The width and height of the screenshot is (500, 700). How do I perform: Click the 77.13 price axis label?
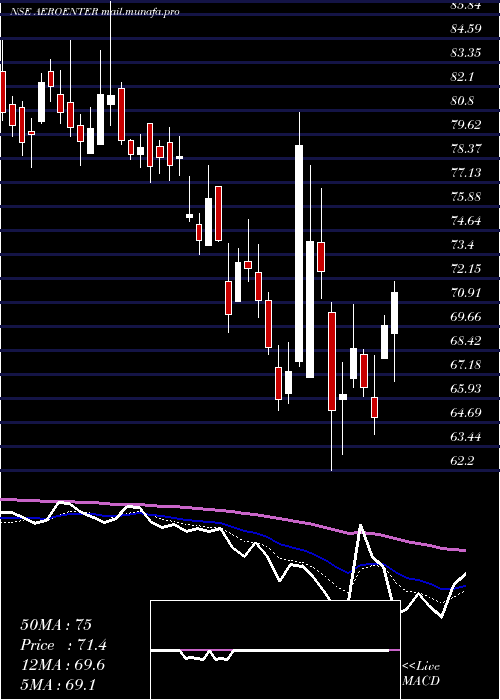[x=466, y=173]
